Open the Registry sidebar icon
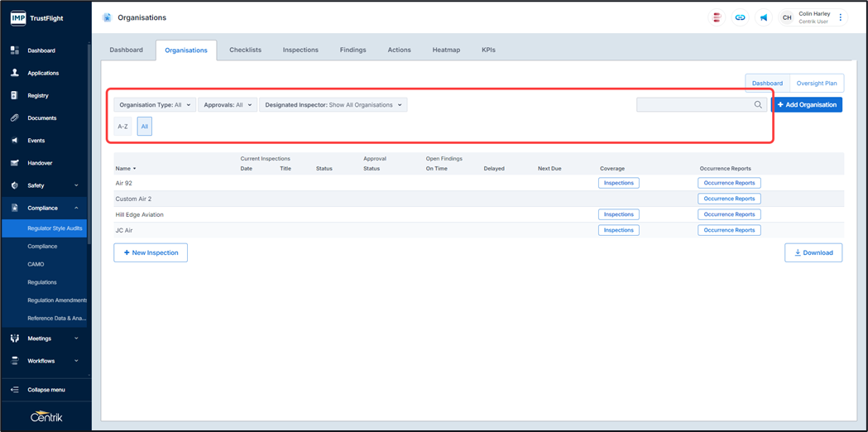The height and width of the screenshot is (432, 868). click(x=15, y=95)
